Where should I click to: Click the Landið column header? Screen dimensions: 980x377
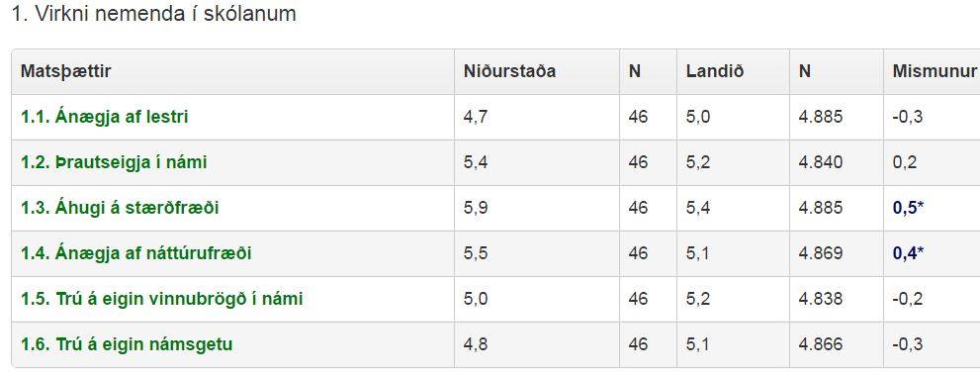[x=715, y=71]
